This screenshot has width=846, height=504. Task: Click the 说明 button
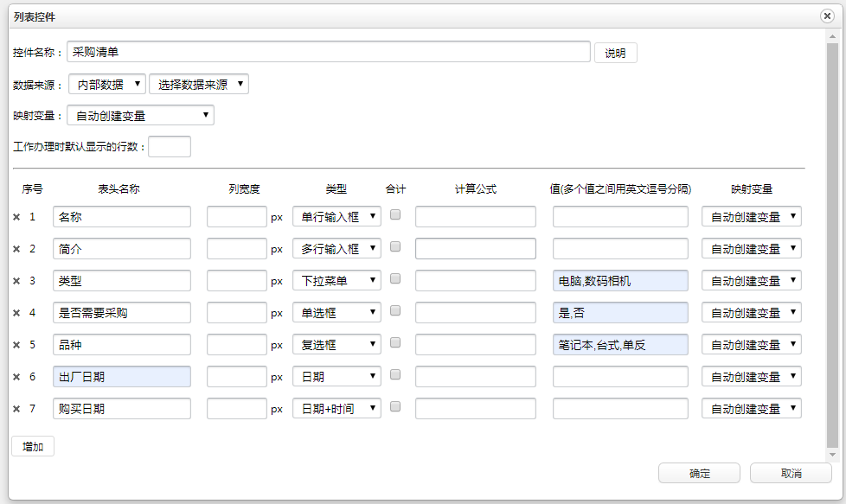point(615,53)
